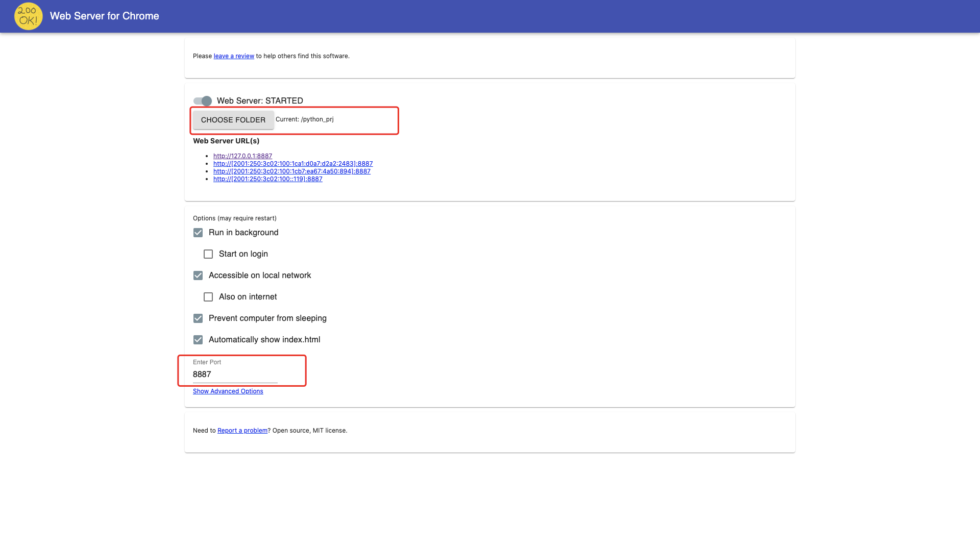Toggle the Web Server started switch
Viewport: 980px width, 551px height.
click(x=203, y=101)
